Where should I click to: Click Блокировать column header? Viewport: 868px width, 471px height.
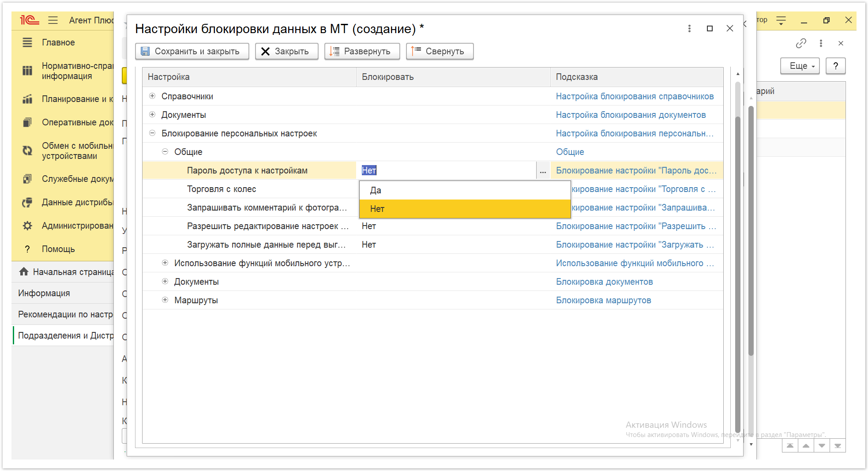453,77
